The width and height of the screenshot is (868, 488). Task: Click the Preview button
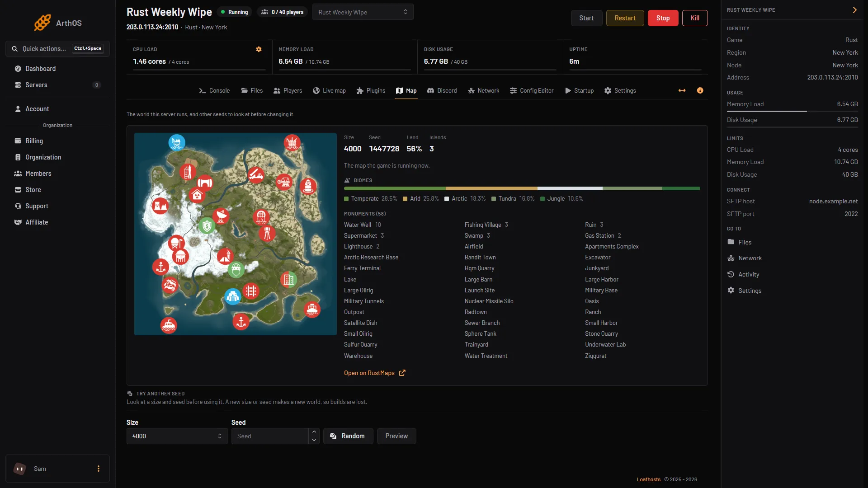coord(396,436)
